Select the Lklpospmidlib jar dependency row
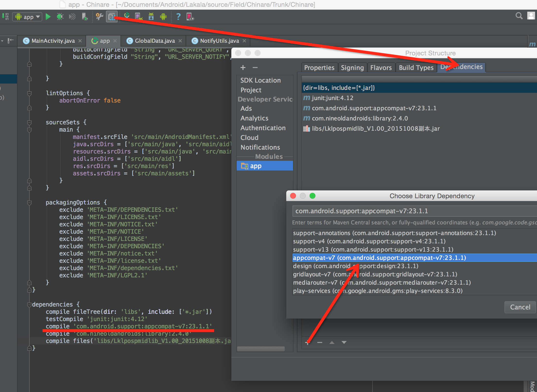537x392 pixels. pos(419,128)
